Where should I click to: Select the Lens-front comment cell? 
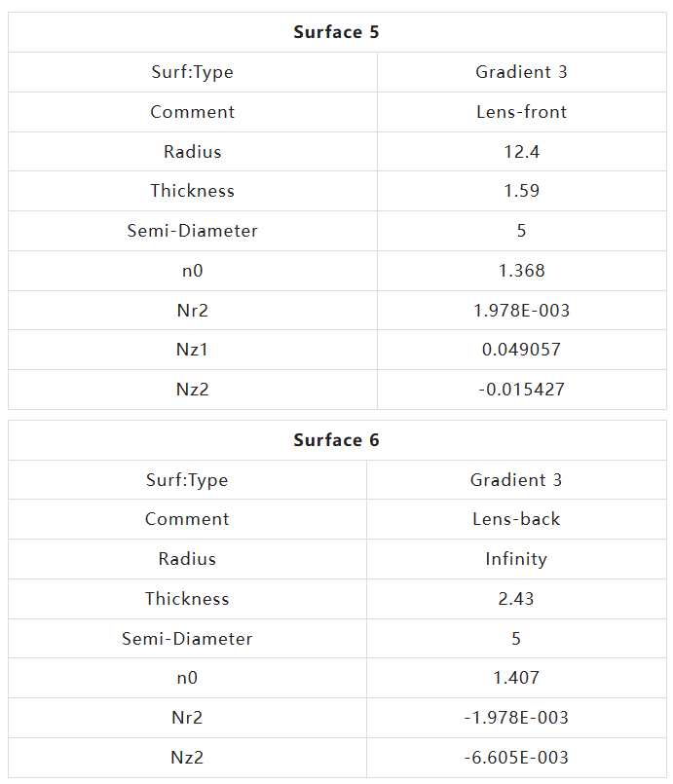(521, 112)
